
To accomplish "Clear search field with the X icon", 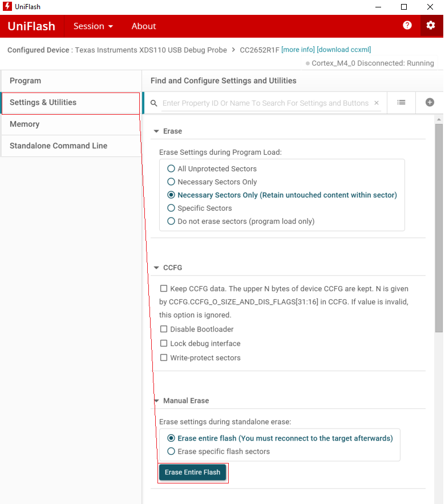I will click(x=376, y=103).
